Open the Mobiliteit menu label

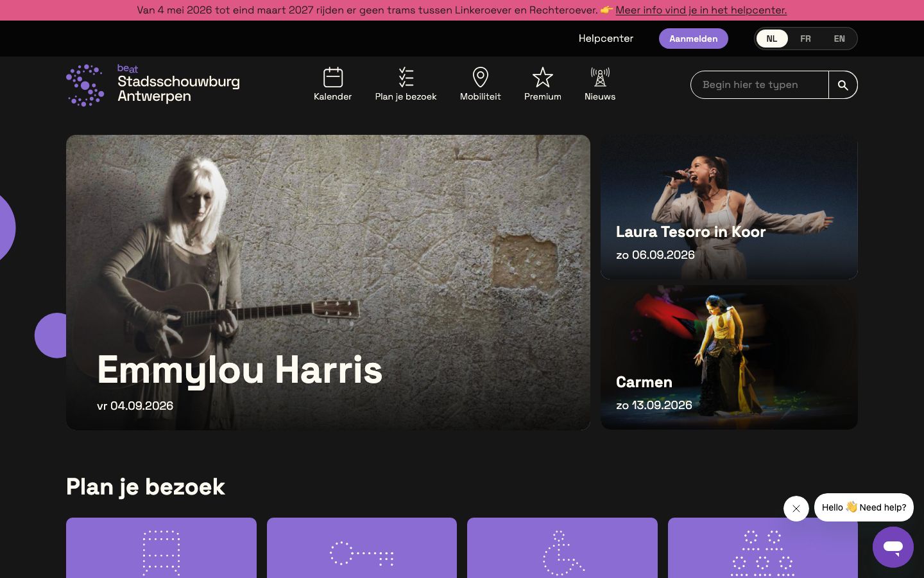(480, 96)
